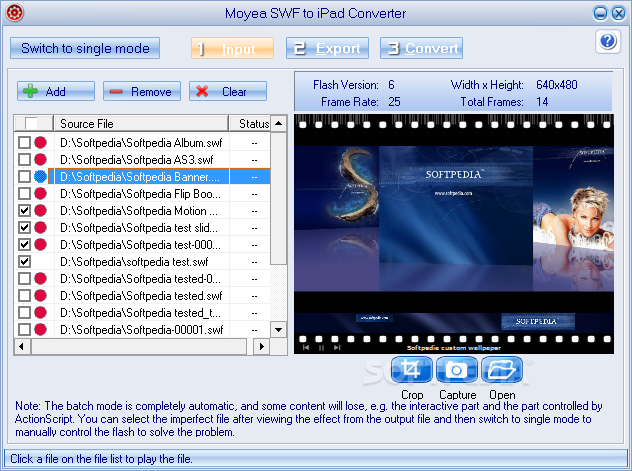The image size is (632, 471).
Task: Click the red gear logo icon
Action: 15,12
